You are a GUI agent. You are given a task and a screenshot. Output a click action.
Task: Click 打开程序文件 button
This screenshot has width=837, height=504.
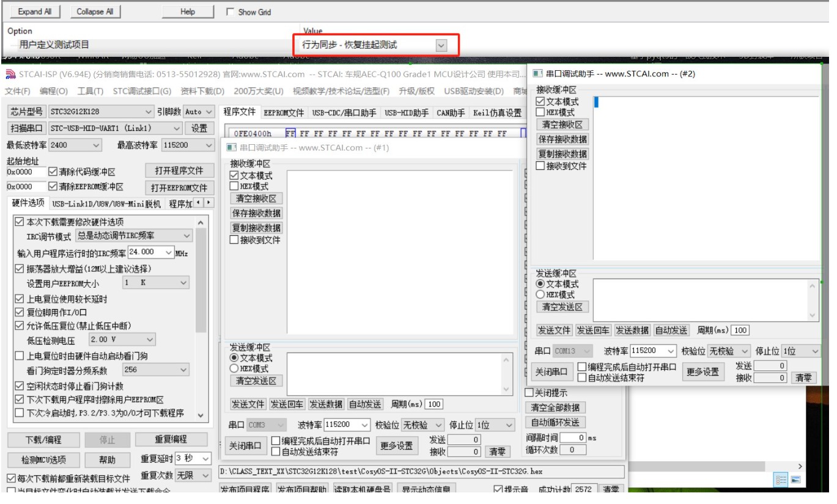click(179, 171)
